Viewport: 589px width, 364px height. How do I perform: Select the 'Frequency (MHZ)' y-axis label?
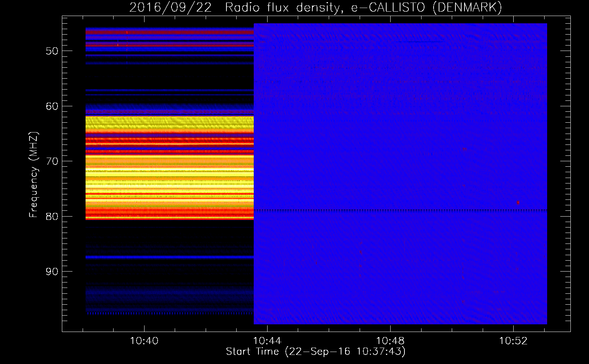pyautogui.click(x=33, y=175)
